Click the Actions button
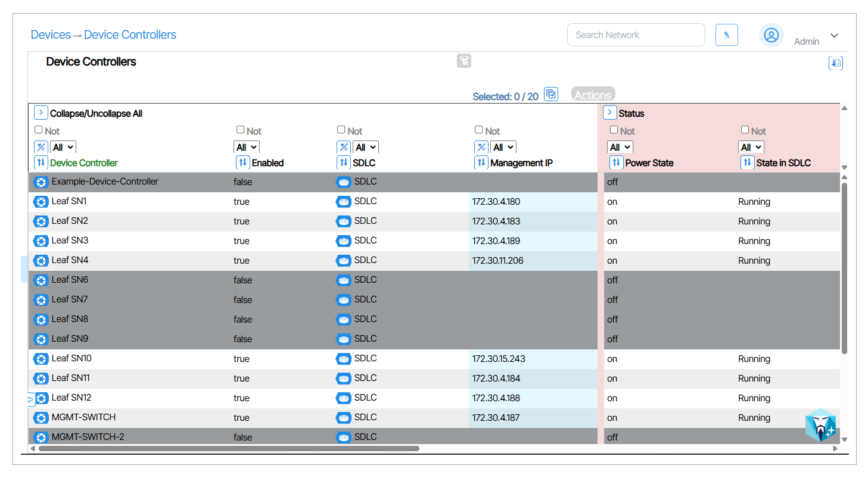The image size is (868, 478). (593, 95)
